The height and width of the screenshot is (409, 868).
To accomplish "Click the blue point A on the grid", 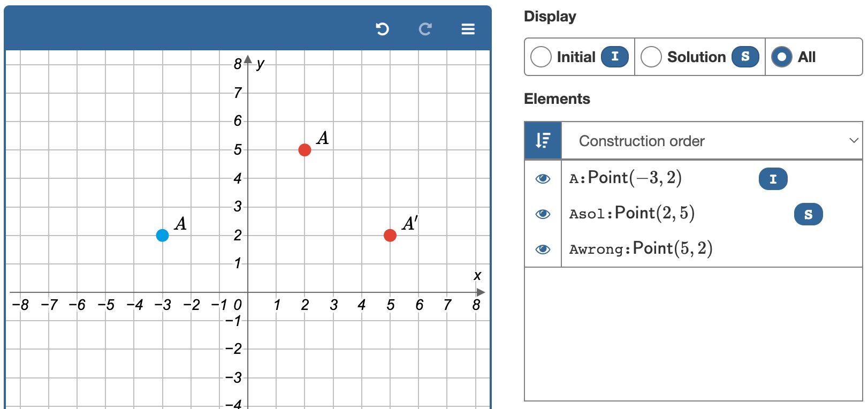I will (163, 235).
